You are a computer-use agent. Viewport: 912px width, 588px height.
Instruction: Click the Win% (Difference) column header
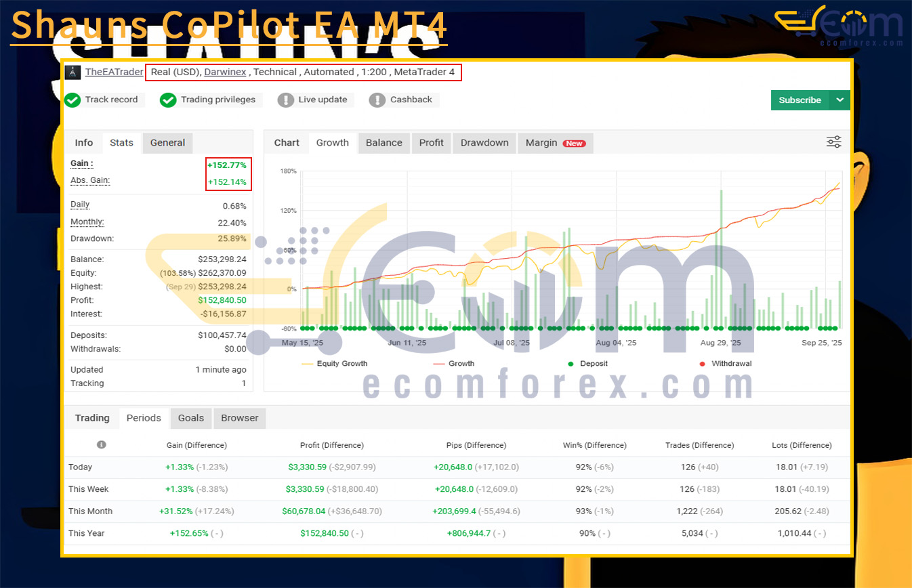[595, 445]
